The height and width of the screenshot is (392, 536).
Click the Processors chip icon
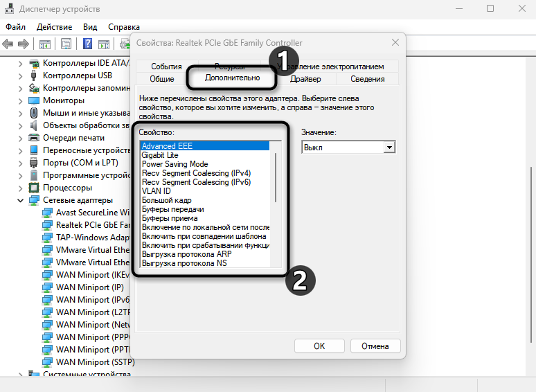click(x=34, y=188)
